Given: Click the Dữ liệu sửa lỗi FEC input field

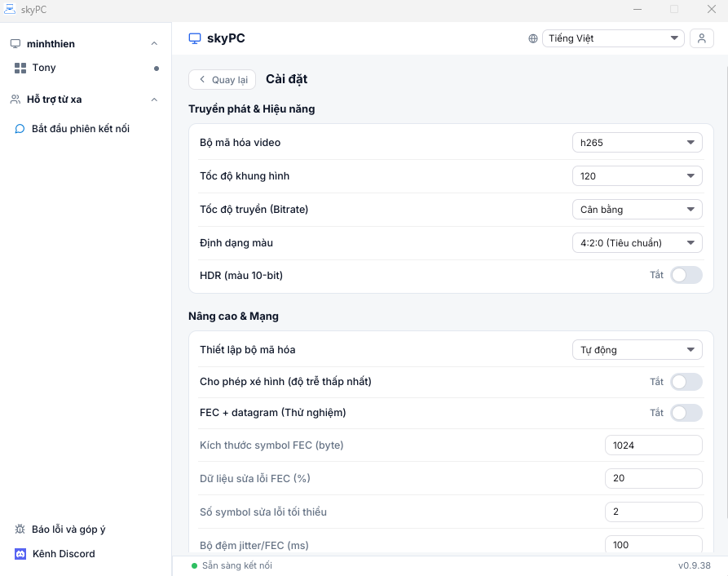Looking at the screenshot, I should [653, 478].
